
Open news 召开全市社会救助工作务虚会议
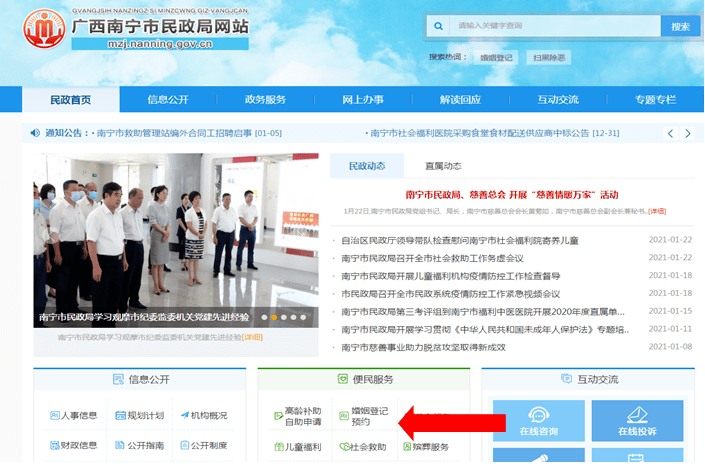coord(433,259)
